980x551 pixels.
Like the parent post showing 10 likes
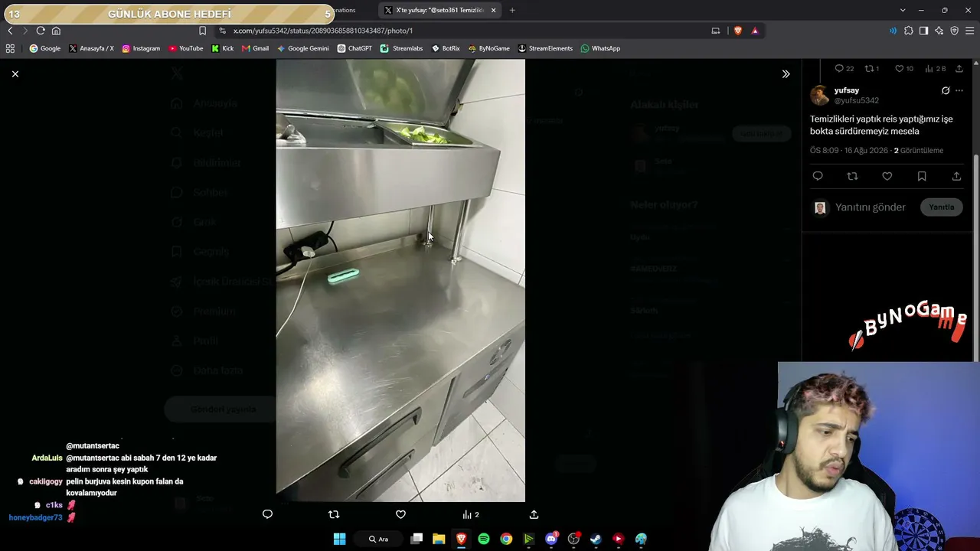pyautogui.click(x=904, y=69)
